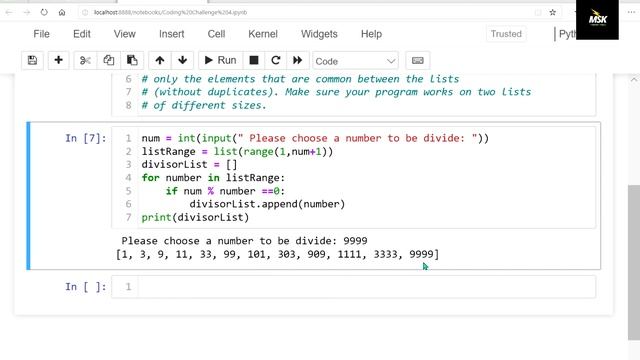640x360 pixels.
Task: Click the 'divisorList.append(number)' line
Action: pyautogui.click(x=267, y=204)
